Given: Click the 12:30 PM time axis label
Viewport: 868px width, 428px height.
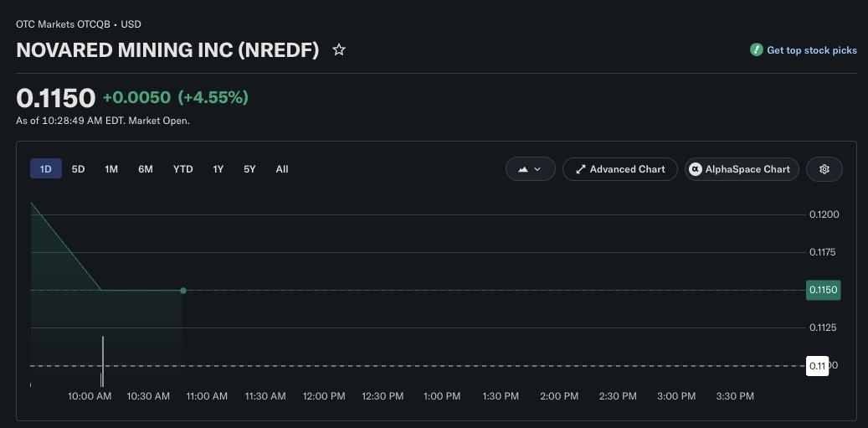Looking at the screenshot, I should pyautogui.click(x=383, y=396).
